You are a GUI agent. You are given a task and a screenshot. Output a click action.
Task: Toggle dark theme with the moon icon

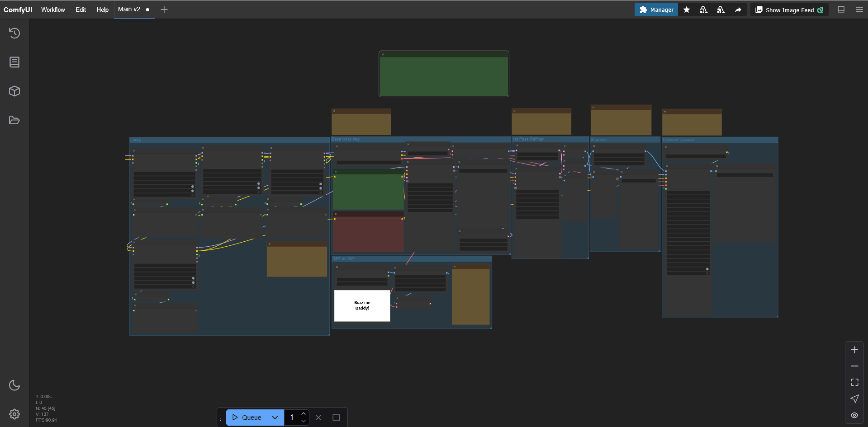coord(14,385)
